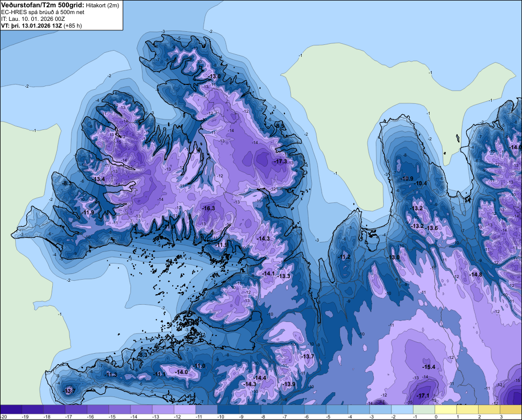
Task: Select the -14.8 temperature value
Action: [x=476, y=274]
